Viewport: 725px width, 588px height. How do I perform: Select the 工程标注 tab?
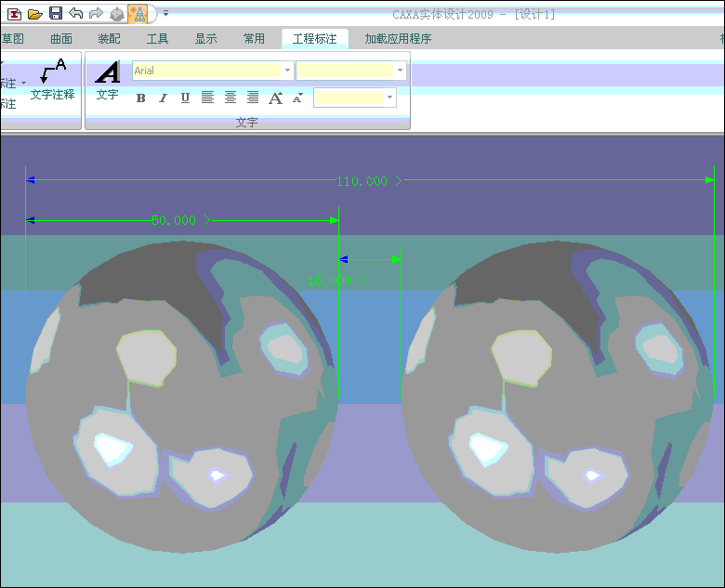[x=314, y=39]
